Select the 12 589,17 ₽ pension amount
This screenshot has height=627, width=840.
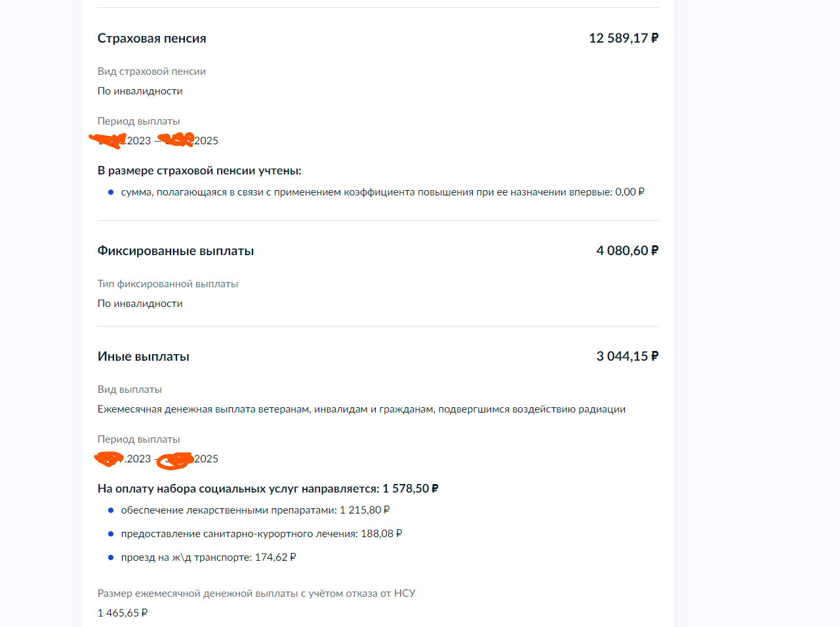coord(623,39)
